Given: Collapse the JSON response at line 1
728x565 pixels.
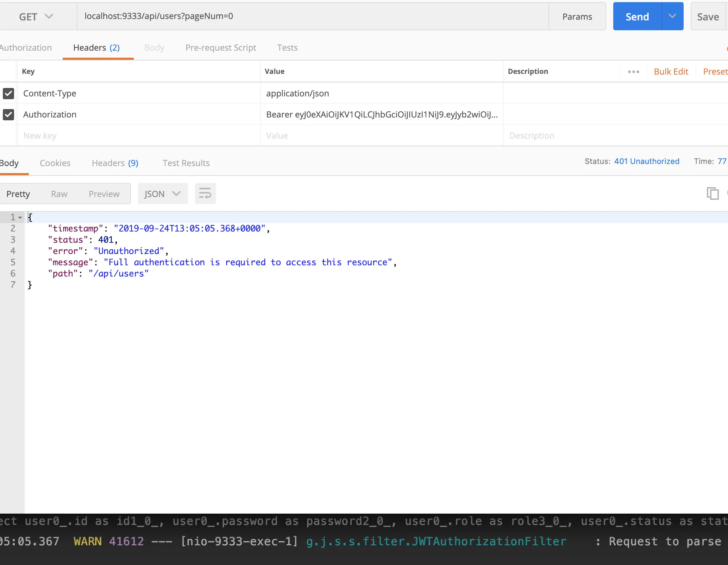Looking at the screenshot, I should tap(19, 217).
